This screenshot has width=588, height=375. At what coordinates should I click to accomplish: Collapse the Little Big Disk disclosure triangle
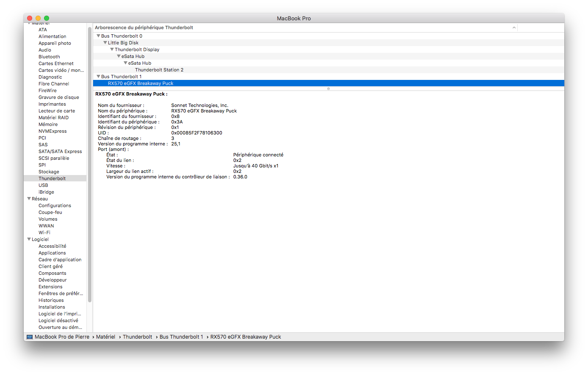pos(105,43)
